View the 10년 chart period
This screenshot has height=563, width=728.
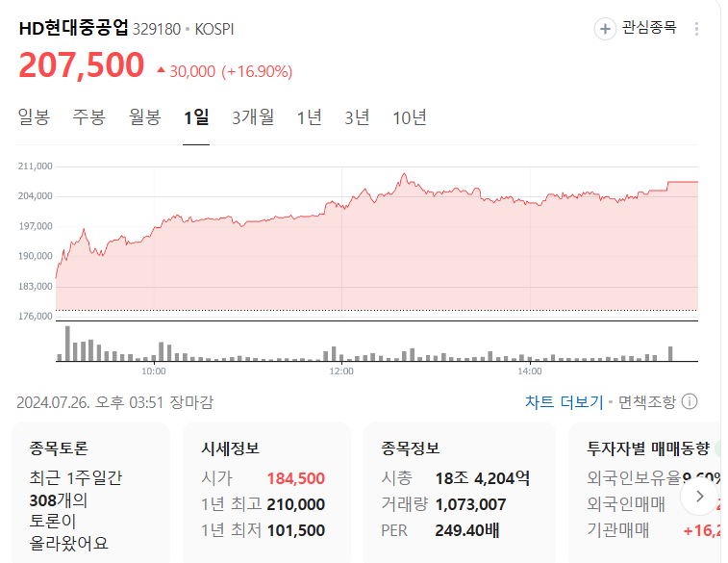pyautogui.click(x=410, y=117)
